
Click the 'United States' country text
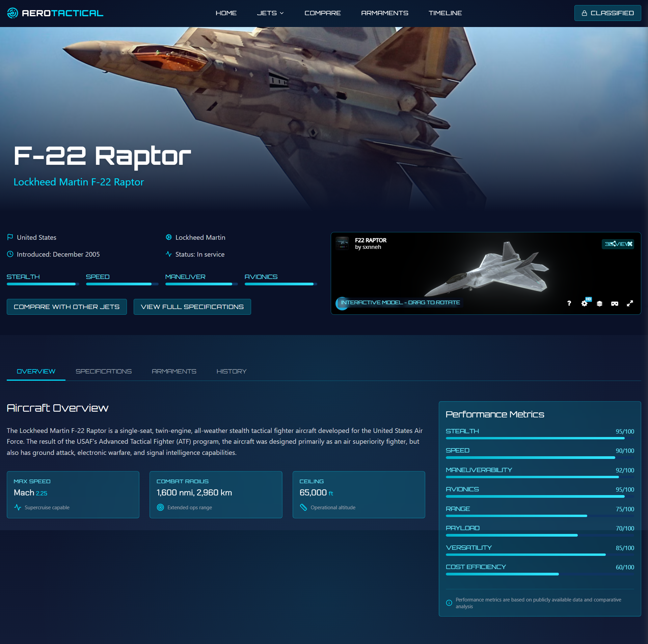36,237
